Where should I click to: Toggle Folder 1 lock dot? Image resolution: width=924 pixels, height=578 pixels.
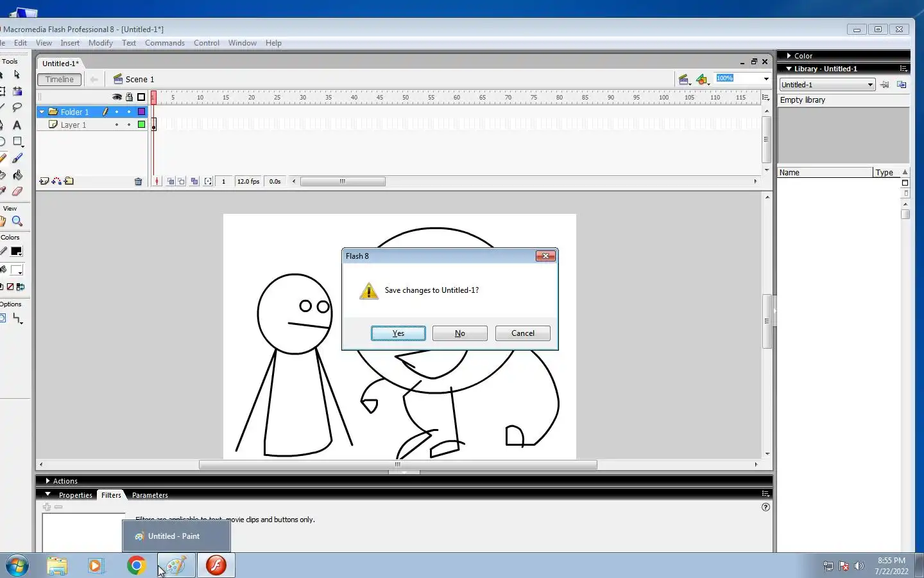pos(129,112)
